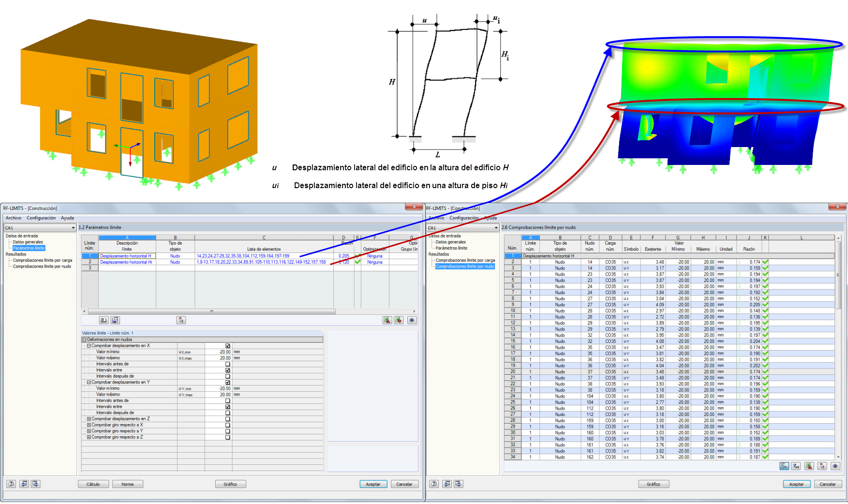Click Y 'Valor máximo' 20.00 input field
Viewport: 848px width, 504px height.
(x=219, y=395)
